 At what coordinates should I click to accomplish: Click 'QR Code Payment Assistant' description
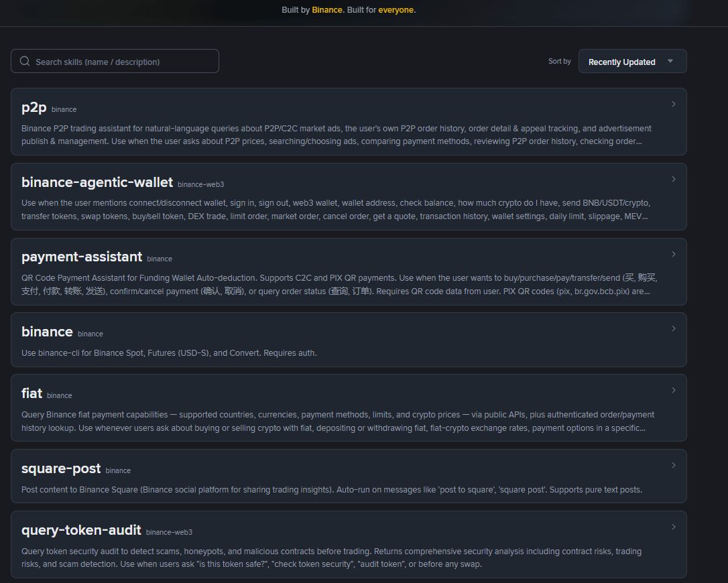(x=339, y=285)
